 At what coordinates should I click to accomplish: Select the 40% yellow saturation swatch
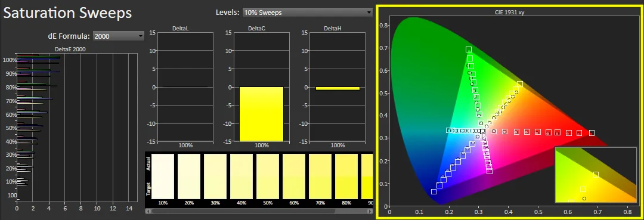[241, 176]
